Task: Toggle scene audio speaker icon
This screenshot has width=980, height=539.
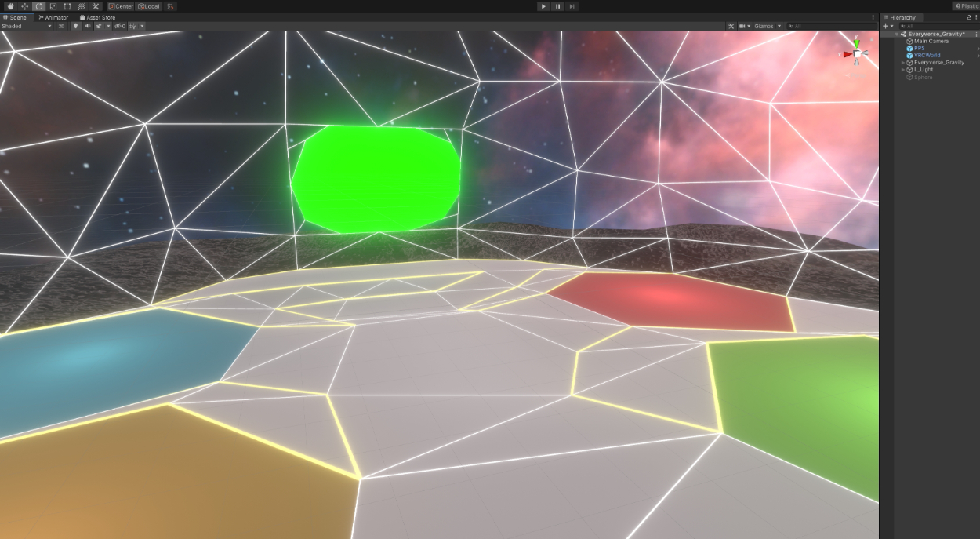Action: [x=87, y=26]
